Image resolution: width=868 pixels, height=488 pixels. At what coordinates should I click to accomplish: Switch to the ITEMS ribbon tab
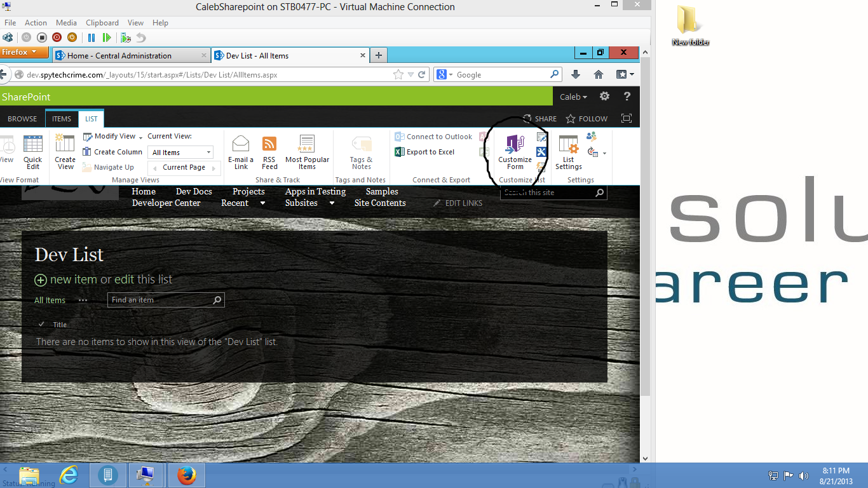[x=62, y=119]
